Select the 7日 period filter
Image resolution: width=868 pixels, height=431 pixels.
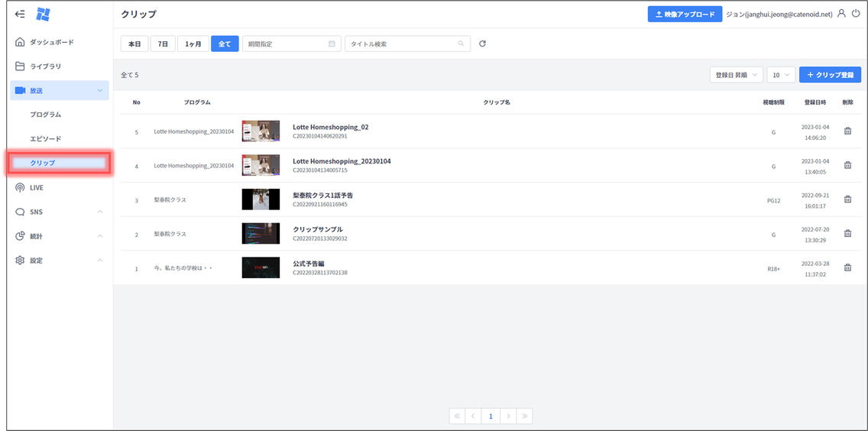click(162, 44)
